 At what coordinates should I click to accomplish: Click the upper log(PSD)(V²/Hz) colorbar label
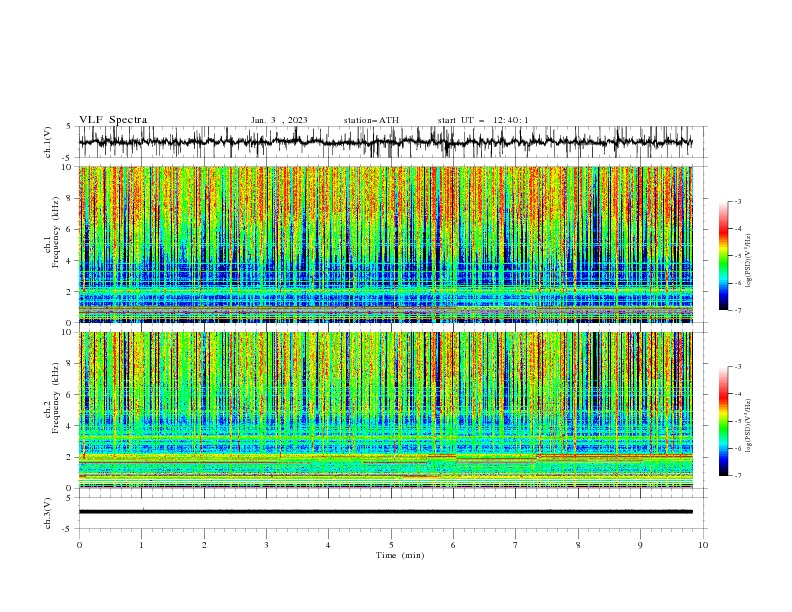pyautogui.click(x=749, y=260)
